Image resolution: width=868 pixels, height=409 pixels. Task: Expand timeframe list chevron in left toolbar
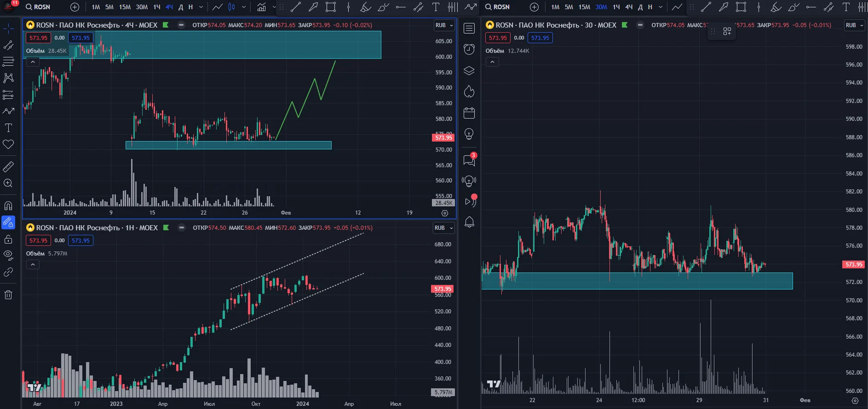pos(201,7)
